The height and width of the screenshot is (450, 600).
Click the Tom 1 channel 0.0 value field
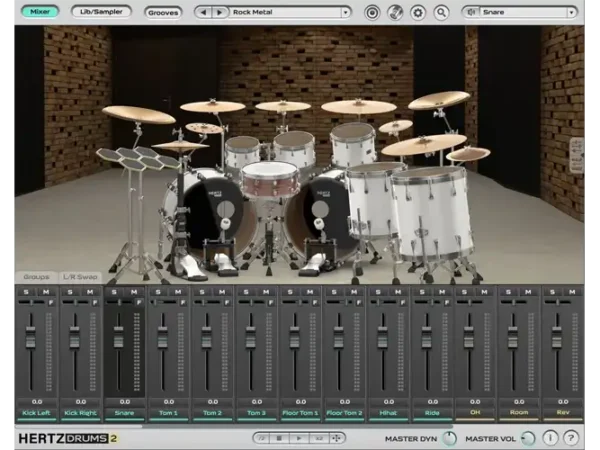point(169,402)
